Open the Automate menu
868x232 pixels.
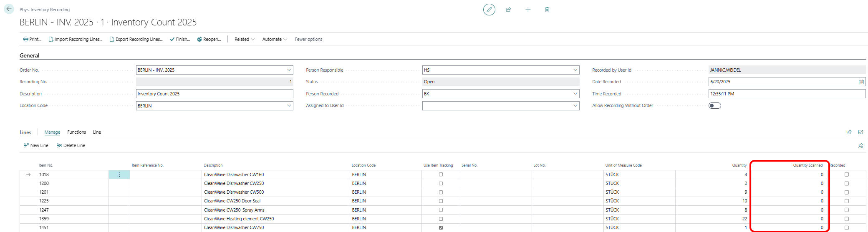[x=274, y=39]
